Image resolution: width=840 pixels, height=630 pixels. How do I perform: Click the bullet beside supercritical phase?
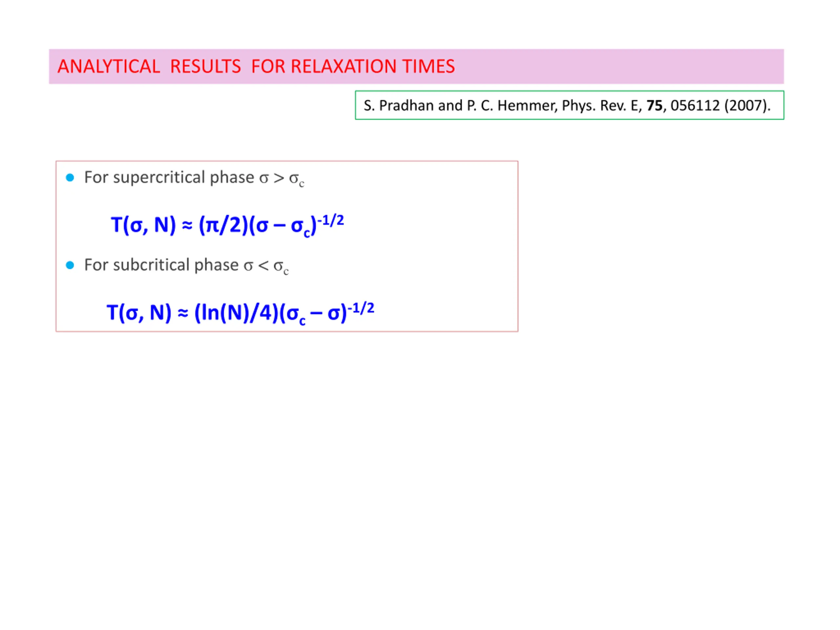pyautogui.click(x=70, y=177)
